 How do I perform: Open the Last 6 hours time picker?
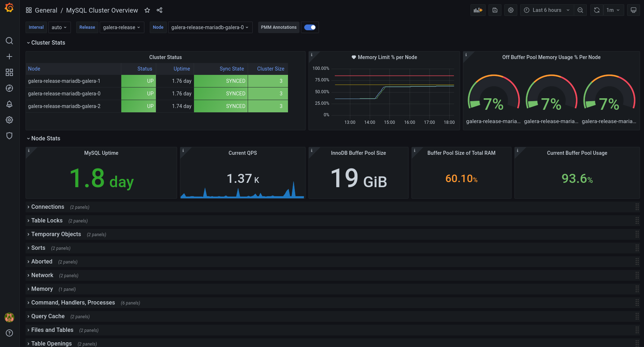click(547, 10)
